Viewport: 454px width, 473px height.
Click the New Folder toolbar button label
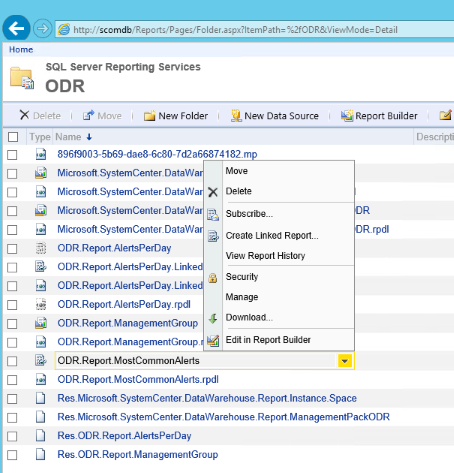pos(183,116)
